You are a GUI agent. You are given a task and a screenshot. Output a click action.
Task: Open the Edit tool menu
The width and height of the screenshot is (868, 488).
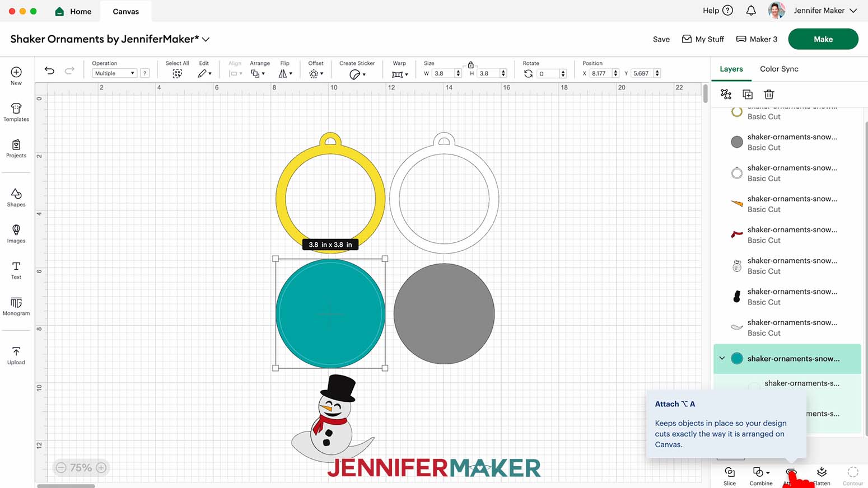point(204,73)
